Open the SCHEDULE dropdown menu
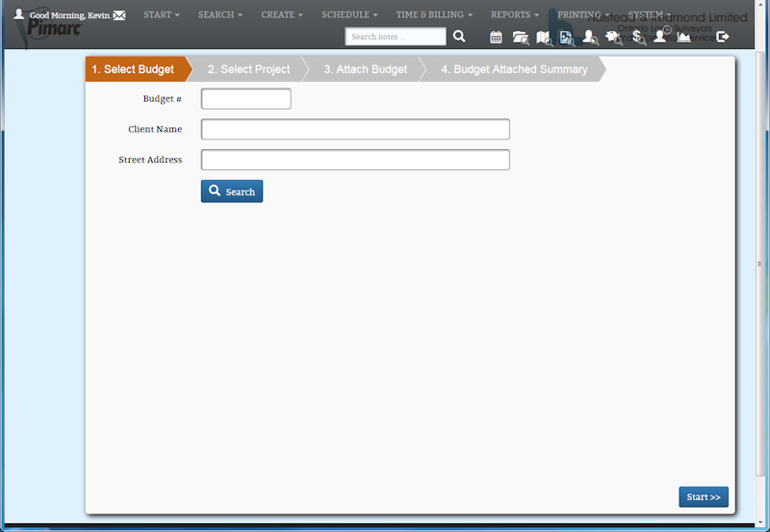 (349, 14)
